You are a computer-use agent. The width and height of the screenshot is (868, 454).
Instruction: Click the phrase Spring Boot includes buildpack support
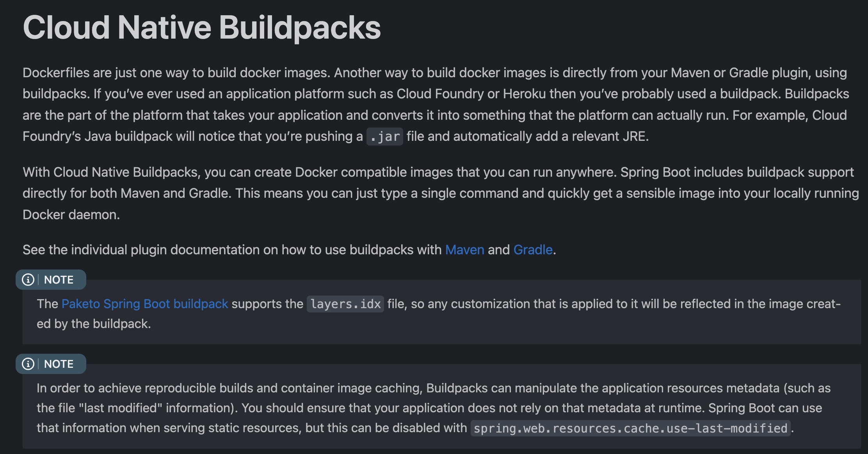(x=737, y=172)
